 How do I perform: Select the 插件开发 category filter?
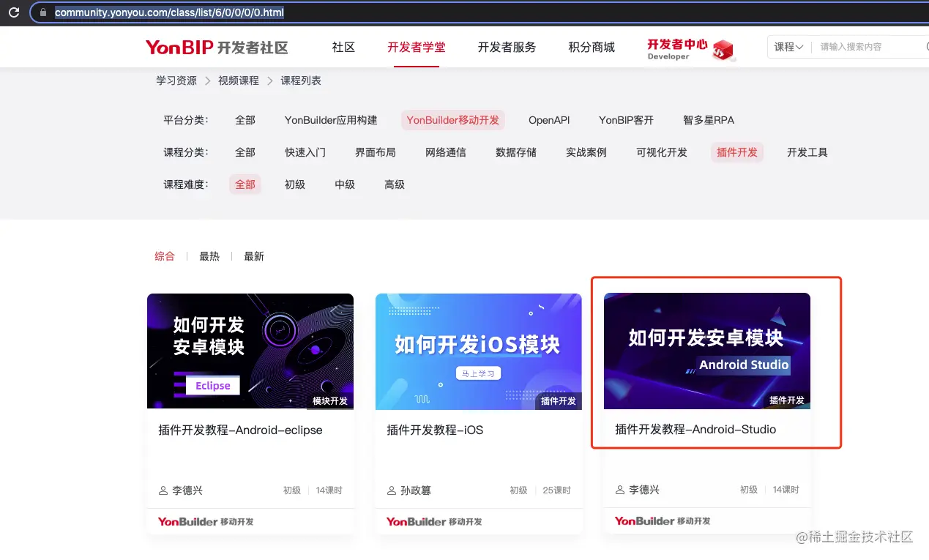pyautogui.click(x=737, y=152)
